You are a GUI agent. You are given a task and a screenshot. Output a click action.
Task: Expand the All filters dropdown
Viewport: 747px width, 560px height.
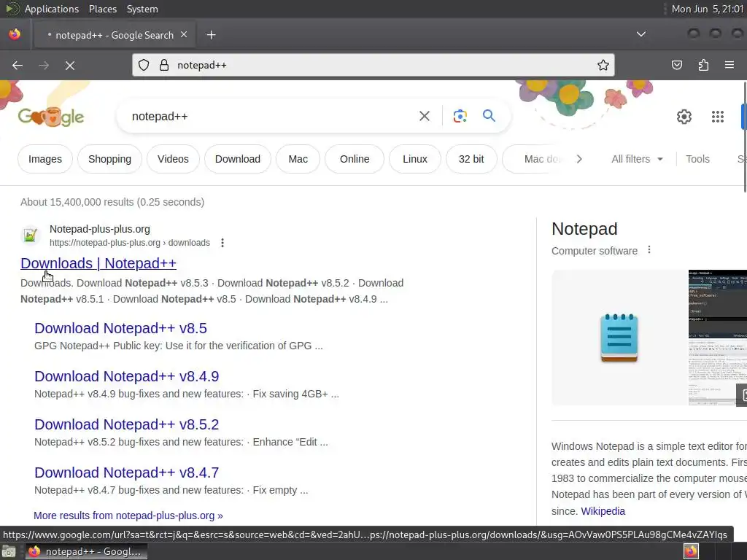[x=637, y=159]
